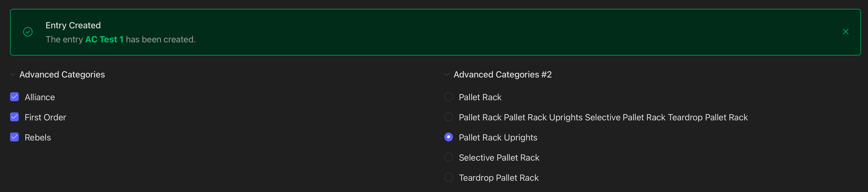Uncheck the First Order checkbox
Image resolution: width=868 pixels, height=192 pixels.
15,117
